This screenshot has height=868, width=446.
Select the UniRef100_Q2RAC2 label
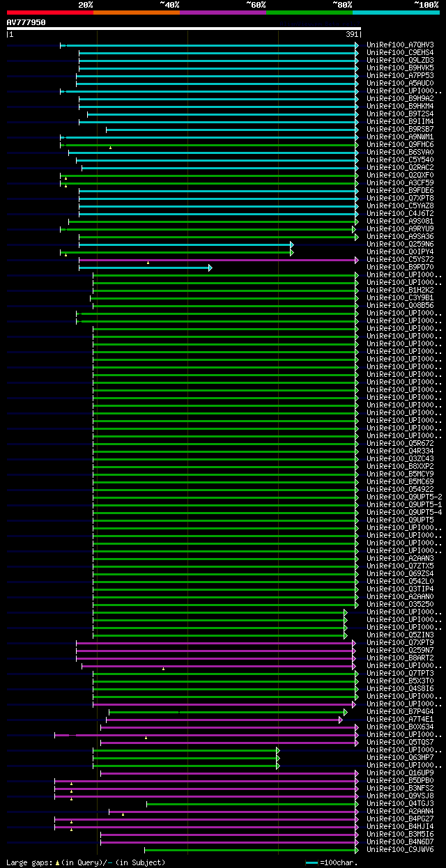tap(400, 167)
